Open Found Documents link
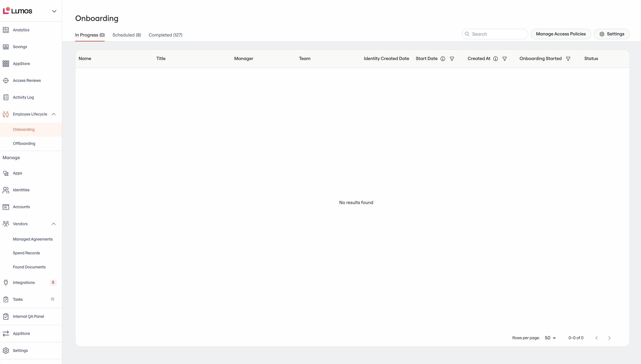This screenshot has height=364, width=641. (x=29, y=267)
